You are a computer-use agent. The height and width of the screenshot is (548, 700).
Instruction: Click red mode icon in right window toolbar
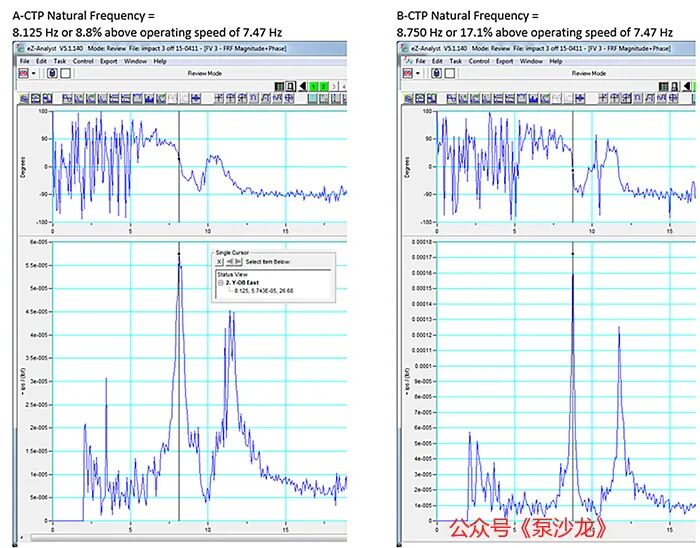(408, 73)
